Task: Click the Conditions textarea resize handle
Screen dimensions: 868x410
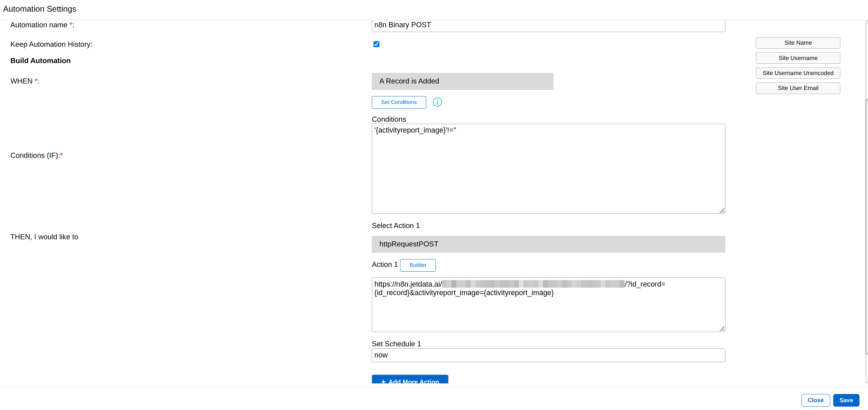Action: pos(722,211)
